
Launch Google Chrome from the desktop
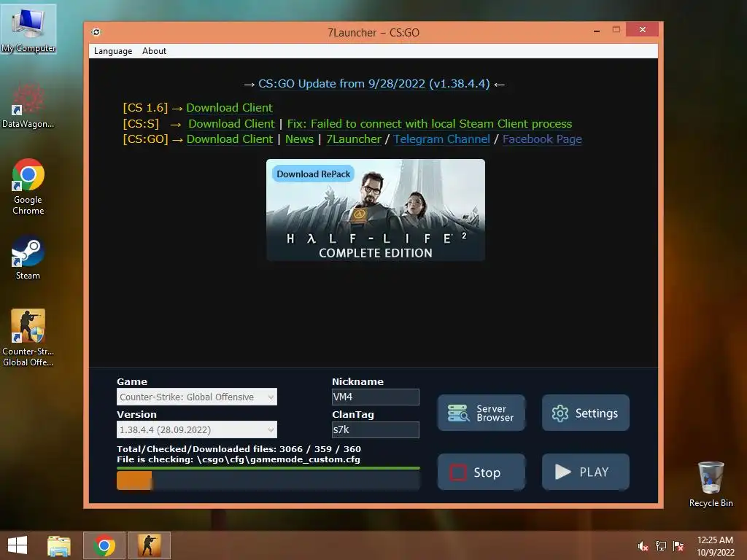pos(28,187)
